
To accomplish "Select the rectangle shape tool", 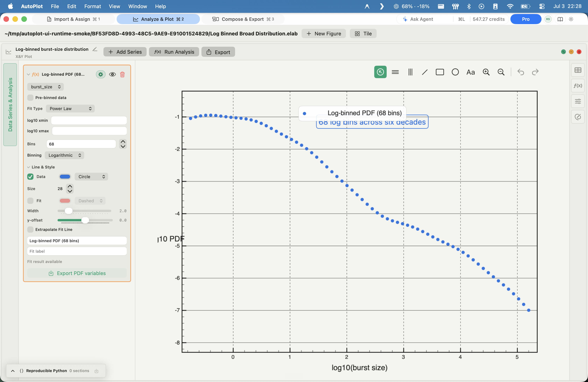I will (440, 72).
